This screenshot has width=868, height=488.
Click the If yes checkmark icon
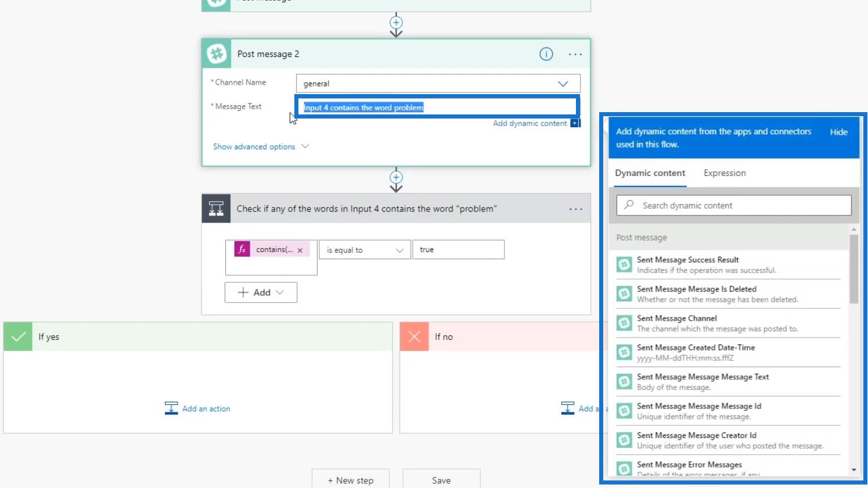click(x=18, y=336)
